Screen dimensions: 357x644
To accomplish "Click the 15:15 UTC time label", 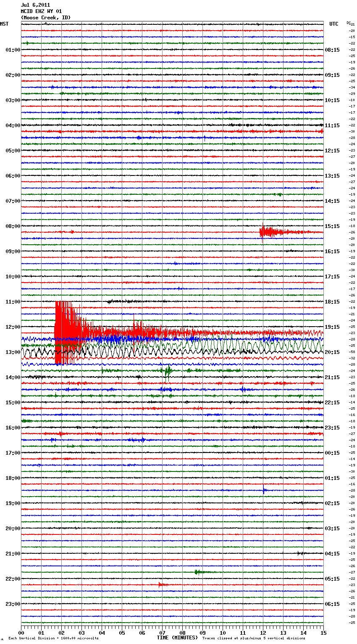I will tap(332, 226).
